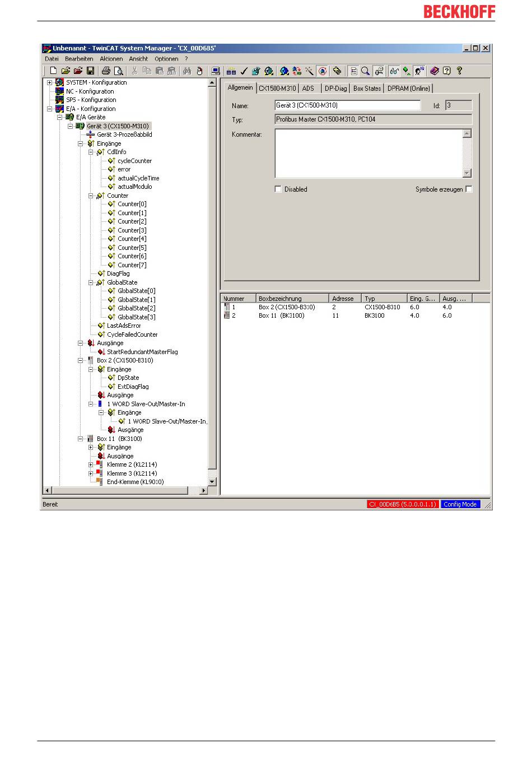This screenshot has height=767, width=532.
Task: Click the magic wand Scan icon
Action: 309,71
